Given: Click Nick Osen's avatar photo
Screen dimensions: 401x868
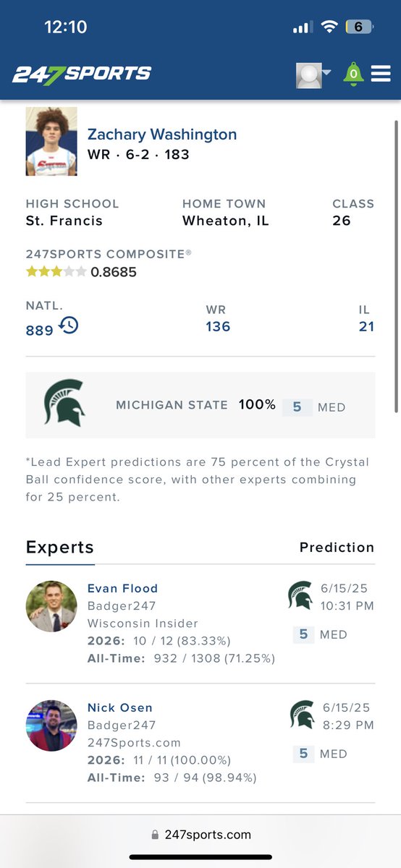Looking at the screenshot, I should [x=51, y=726].
